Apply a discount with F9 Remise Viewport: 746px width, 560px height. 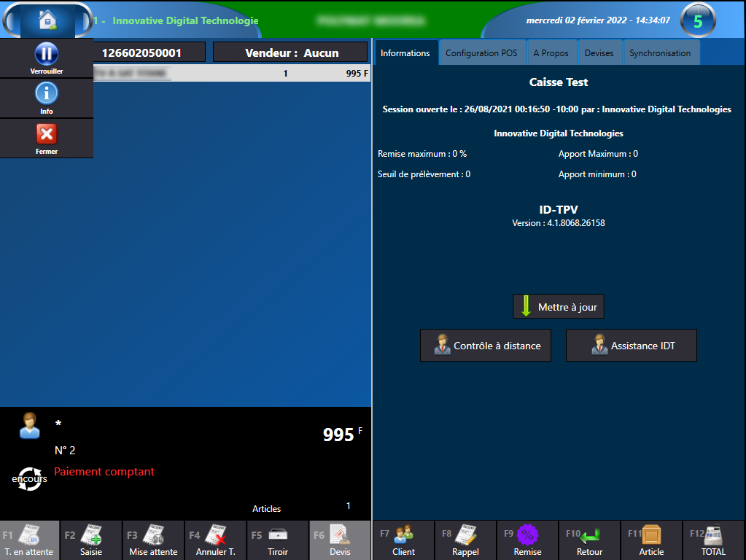(x=527, y=540)
